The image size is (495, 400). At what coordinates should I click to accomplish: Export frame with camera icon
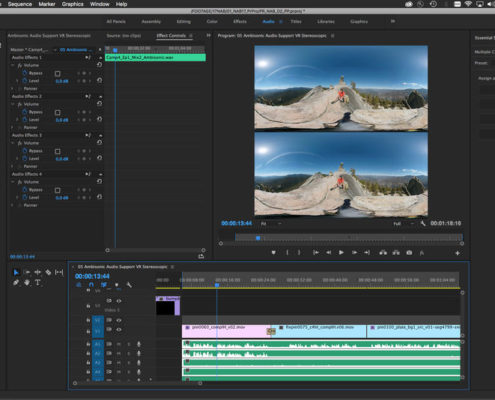pos(409,253)
